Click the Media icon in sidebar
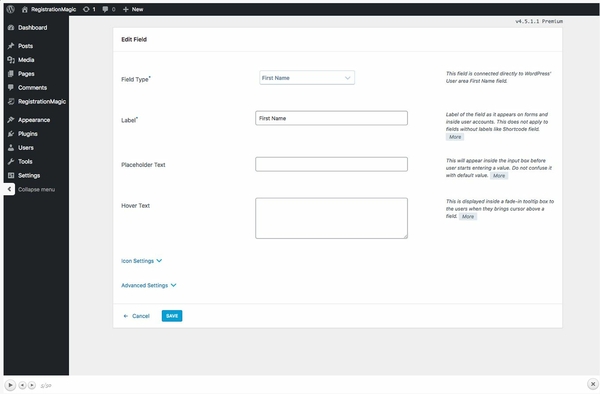This screenshot has height=394, width=600. pyautogui.click(x=11, y=60)
